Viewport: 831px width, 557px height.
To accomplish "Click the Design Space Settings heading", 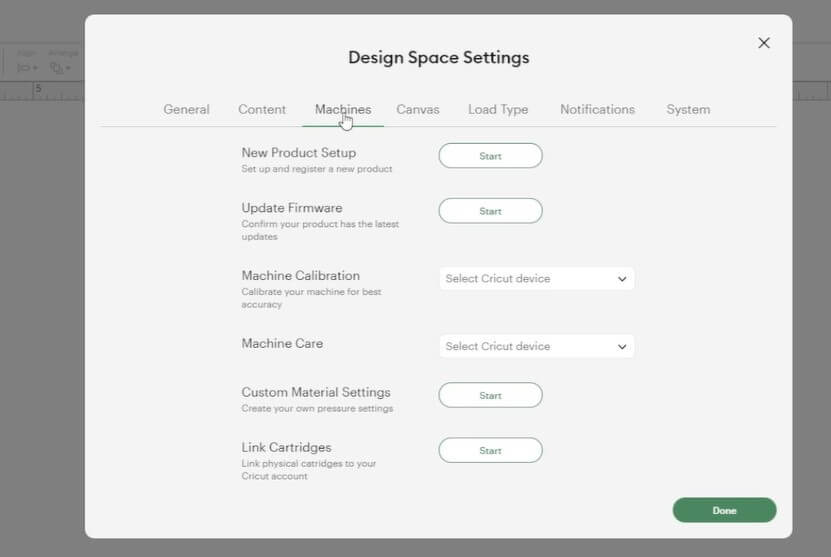I will point(439,57).
